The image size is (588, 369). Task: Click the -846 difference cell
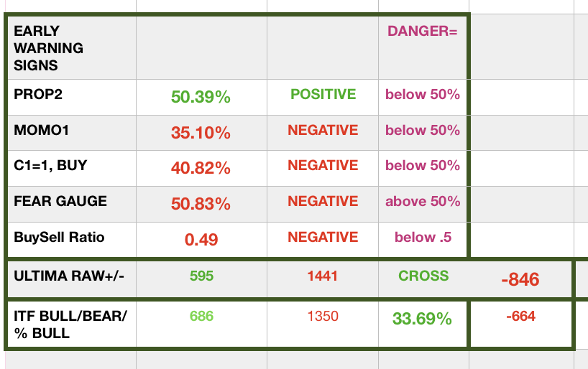click(x=521, y=279)
